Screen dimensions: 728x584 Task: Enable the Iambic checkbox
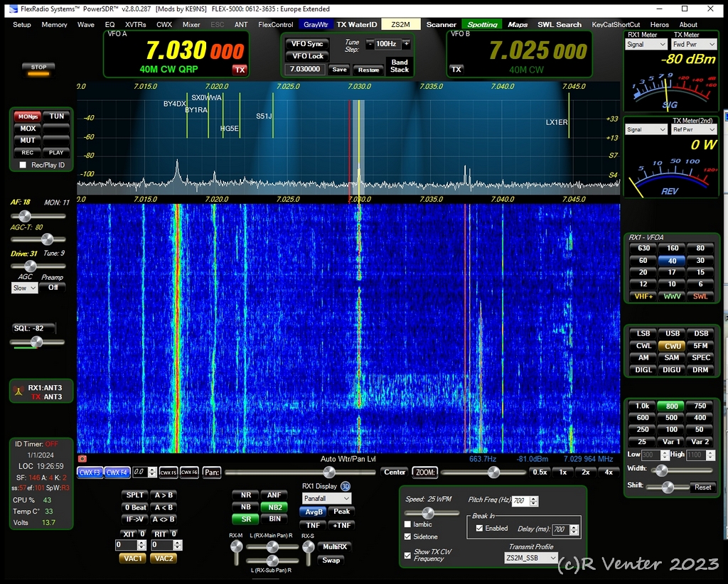tap(407, 524)
